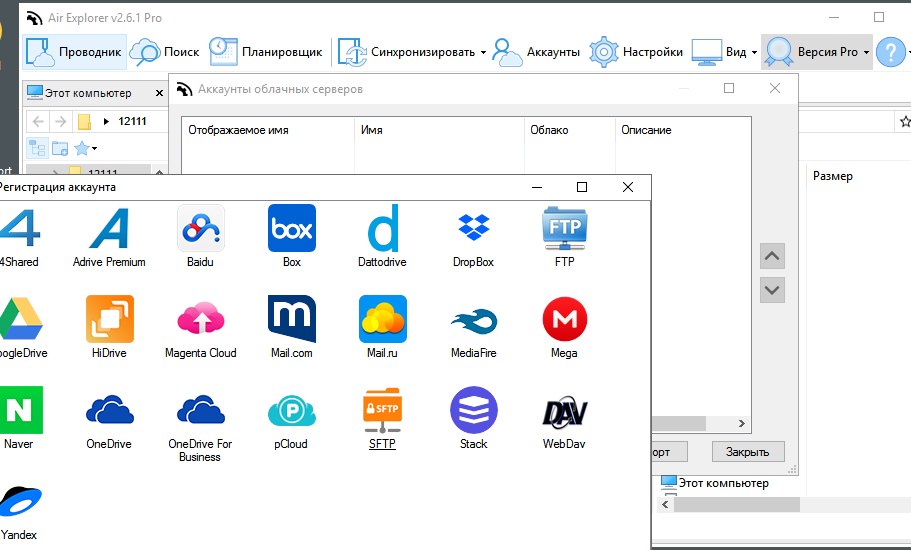The width and height of the screenshot is (911, 550).
Task: Open Настройки settings
Action: click(636, 52)
